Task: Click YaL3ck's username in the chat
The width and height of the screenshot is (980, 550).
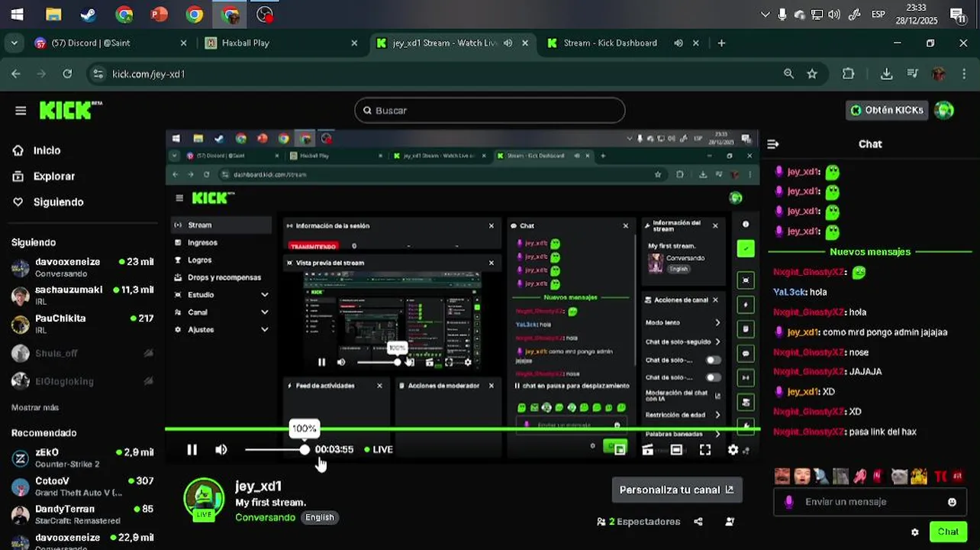Action: (788, 292)
